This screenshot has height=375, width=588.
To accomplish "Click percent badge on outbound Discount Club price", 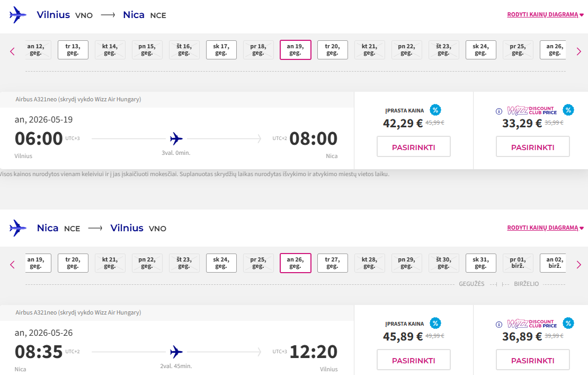I will (568, 110).
